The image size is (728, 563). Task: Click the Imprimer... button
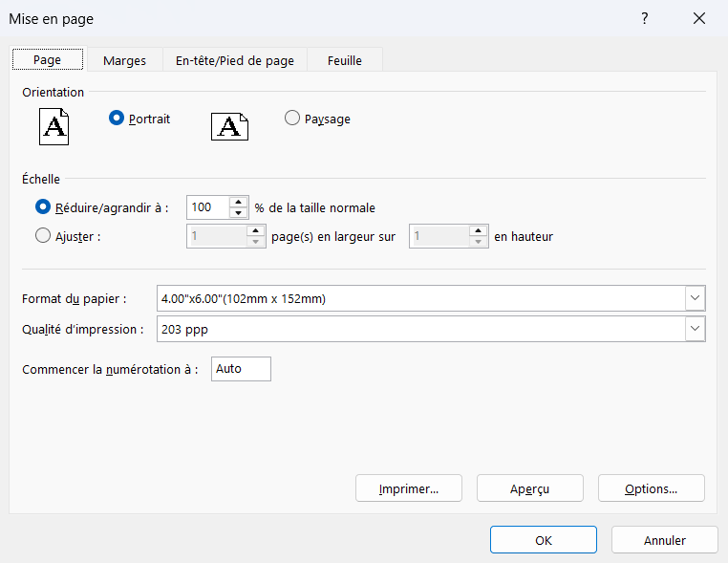[409, 488]
